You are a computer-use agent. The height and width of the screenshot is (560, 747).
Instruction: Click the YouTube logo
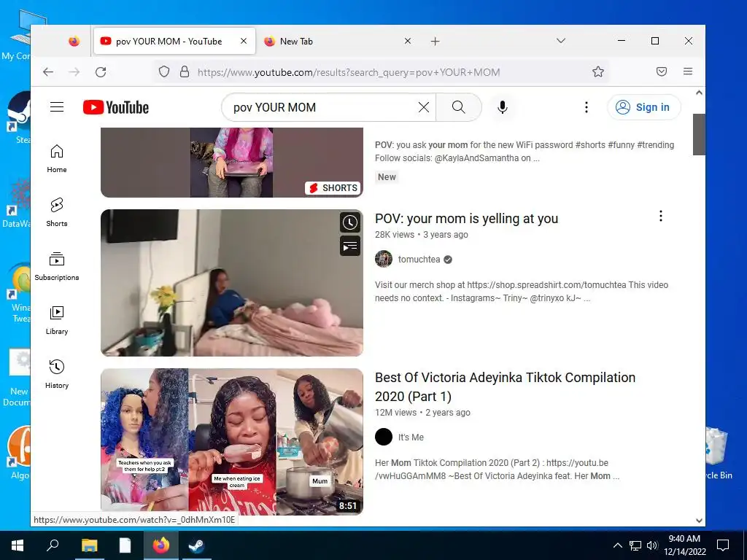(x=116, y=108)
